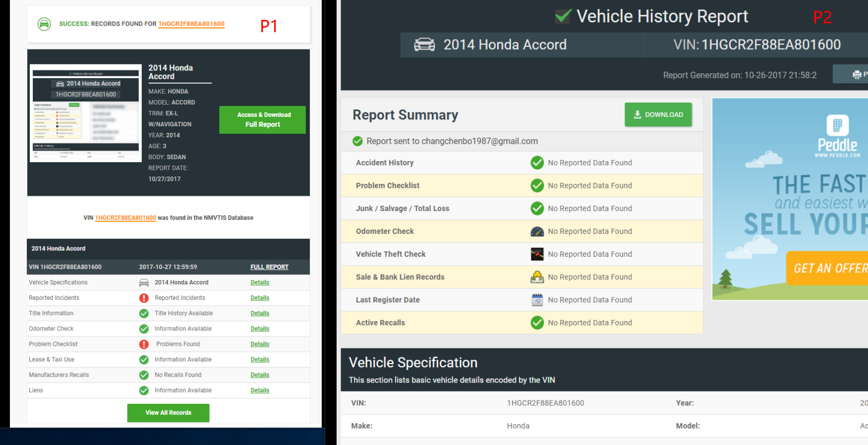Click the Peddle logo in the advertisement
The height and width of the screenshot is (445, 868).
838,136
